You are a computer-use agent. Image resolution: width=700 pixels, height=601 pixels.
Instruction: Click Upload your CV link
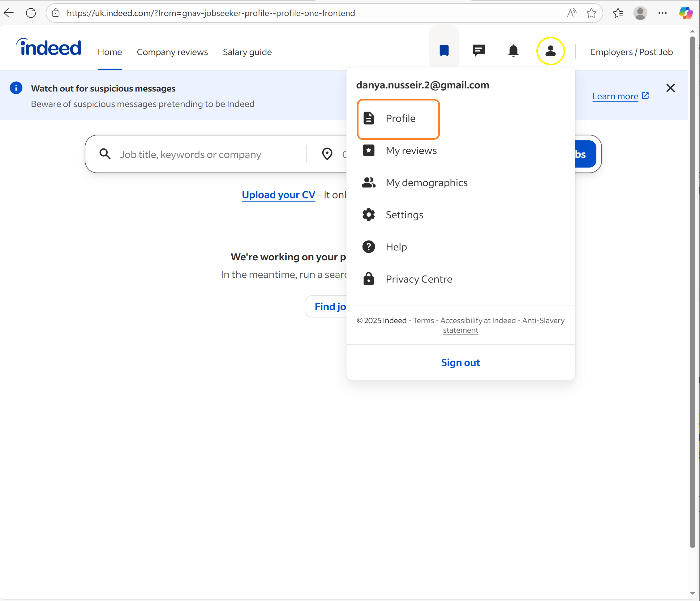click(278, 195)
